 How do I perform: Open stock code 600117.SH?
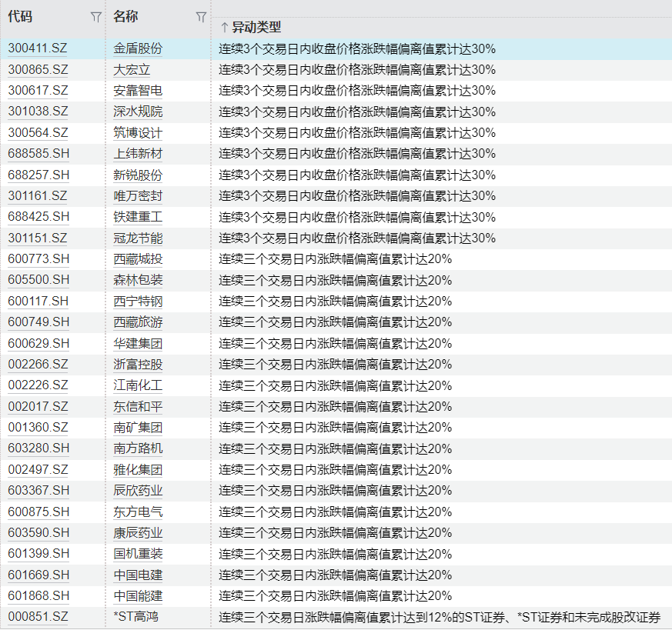38,301
